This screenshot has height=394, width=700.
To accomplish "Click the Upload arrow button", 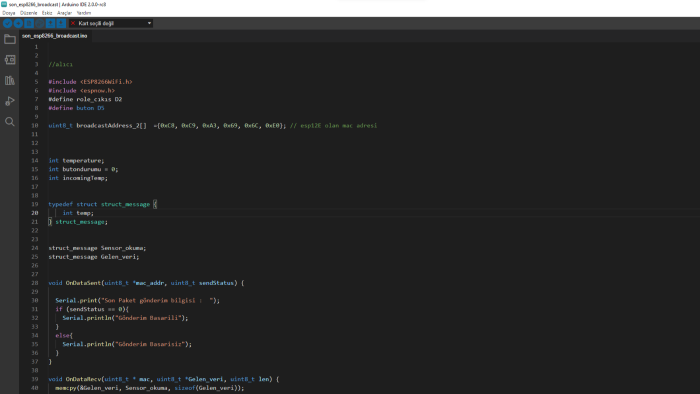I will point(18,23).
